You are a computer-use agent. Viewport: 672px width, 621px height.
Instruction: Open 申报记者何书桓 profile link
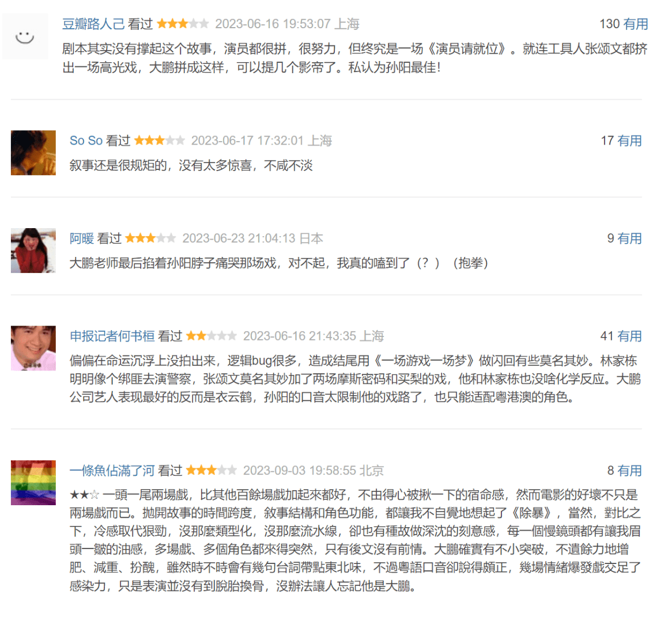click(x=112, y=336)
